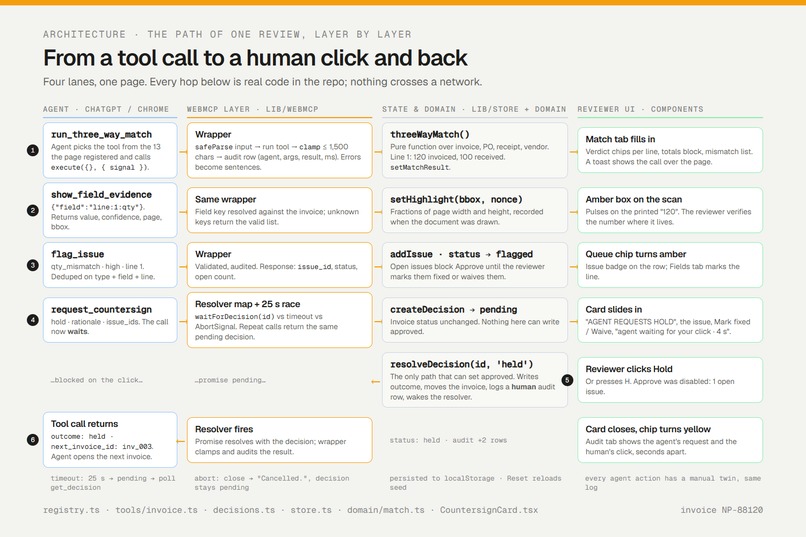Viewport: 806px width, 537px height.
Task: Click the "ARCHITECTURE · THE PATH OF ONE REVIEW" overline
Action: pos(227,34)
